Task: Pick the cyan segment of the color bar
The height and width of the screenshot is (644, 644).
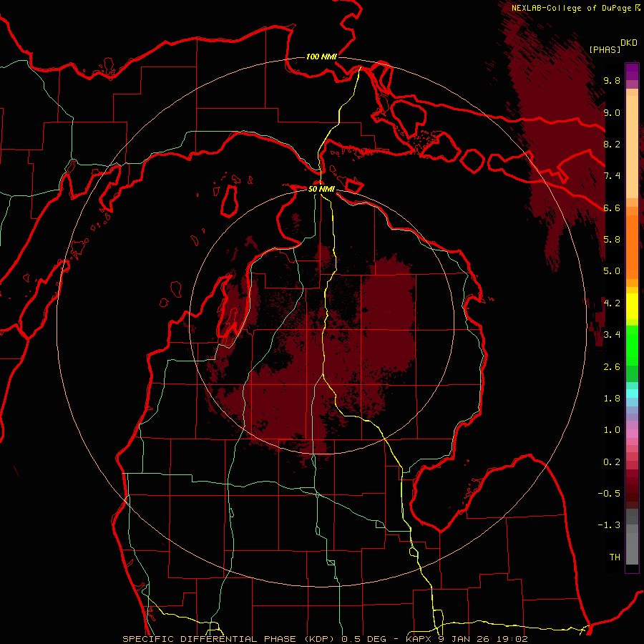Action: (x=632, y=393)
